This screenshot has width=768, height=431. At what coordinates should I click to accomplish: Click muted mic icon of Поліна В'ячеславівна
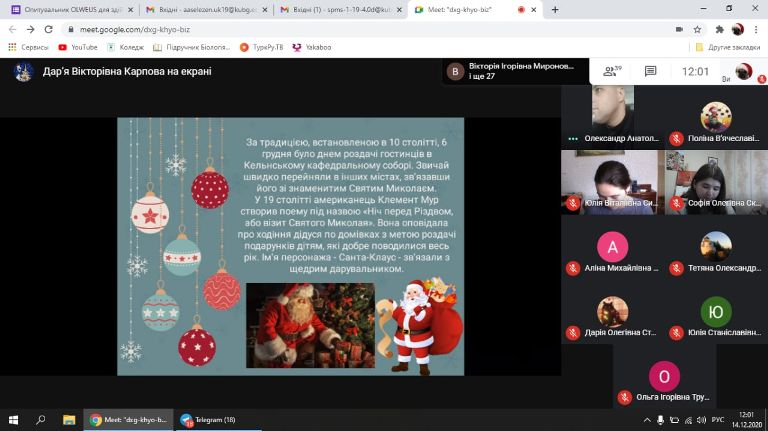(676, 139)
